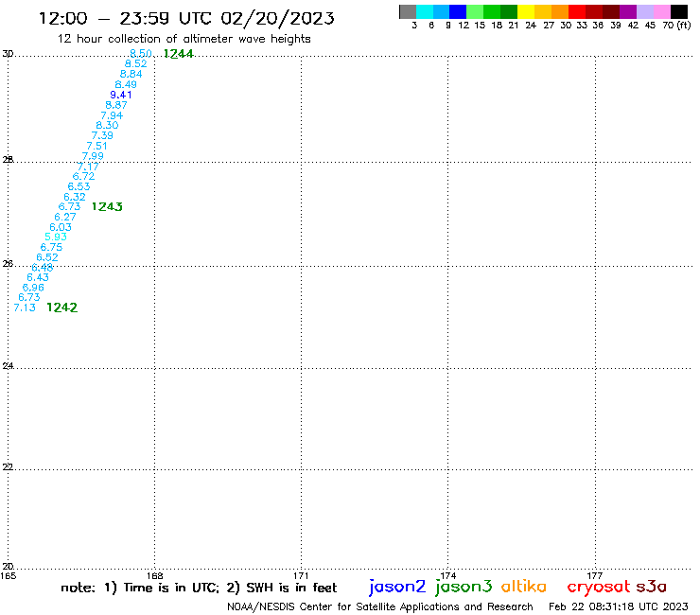
Task: Click the wave height value 6.53
Action: [79, 186]
